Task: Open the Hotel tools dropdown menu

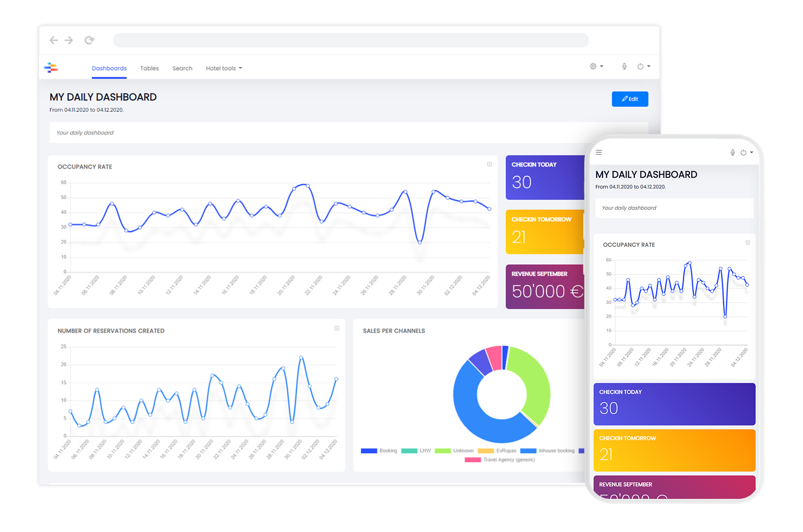Action: tap(224, 68)
